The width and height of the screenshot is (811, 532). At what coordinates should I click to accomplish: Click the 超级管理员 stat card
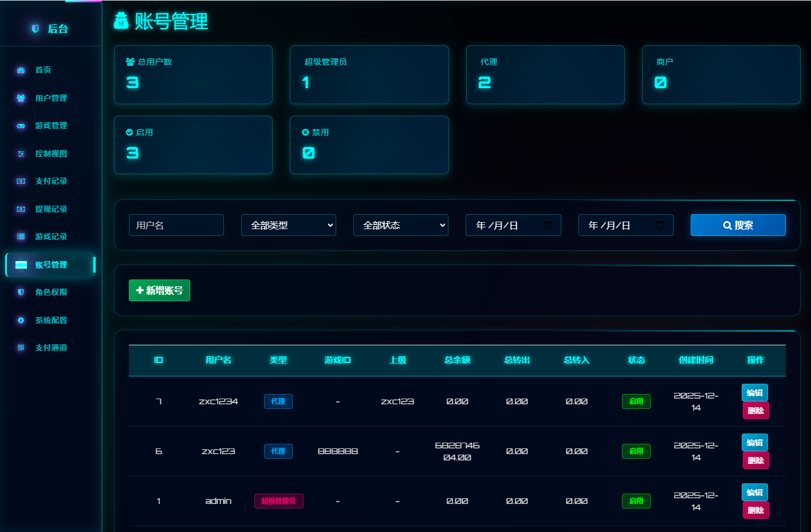[x=369, y=74]
